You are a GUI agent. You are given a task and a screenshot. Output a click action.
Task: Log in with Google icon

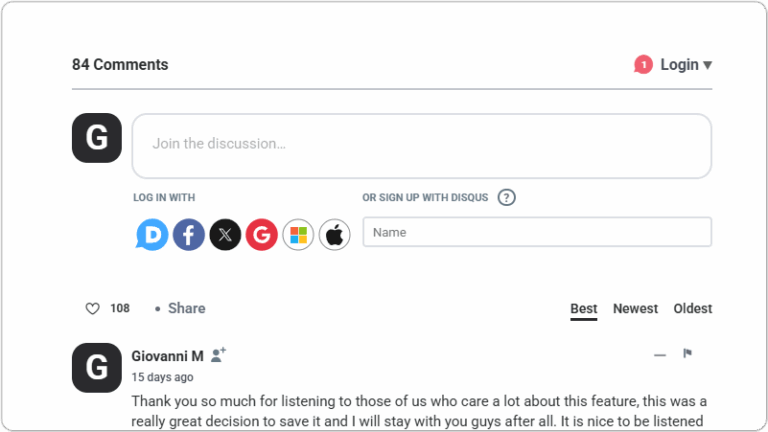point(262,235)
